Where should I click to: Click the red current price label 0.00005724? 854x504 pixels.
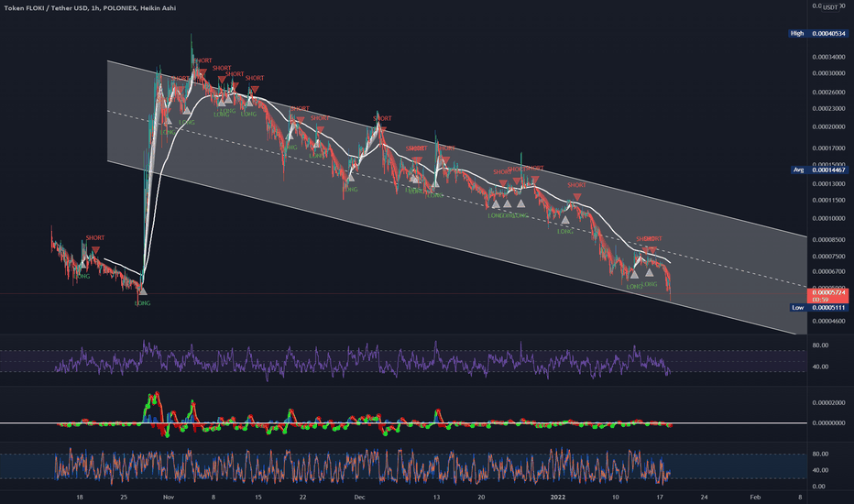click(827, 292)
